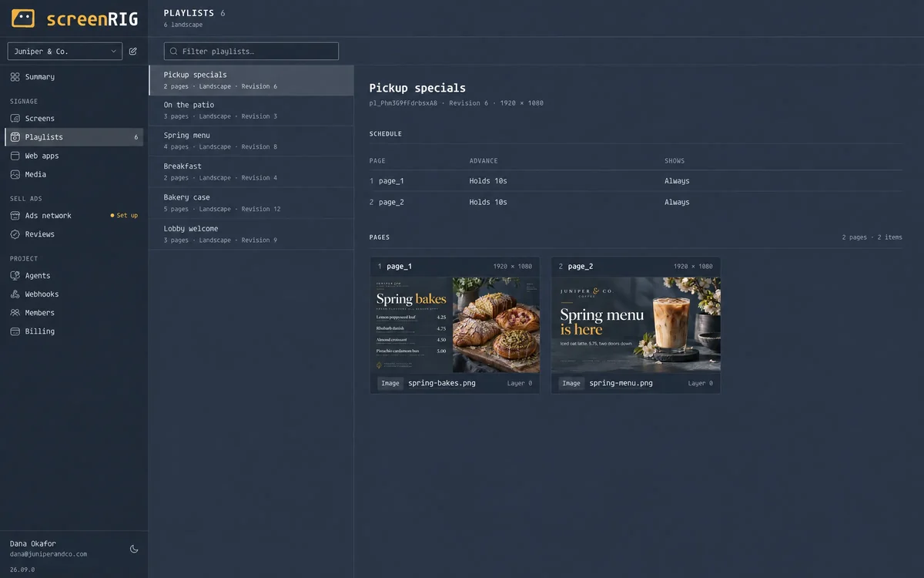The height and width of the screenshot is (578, 924).
Task: Open the Spring menu is here thumbnail
Action: (636, 324)
